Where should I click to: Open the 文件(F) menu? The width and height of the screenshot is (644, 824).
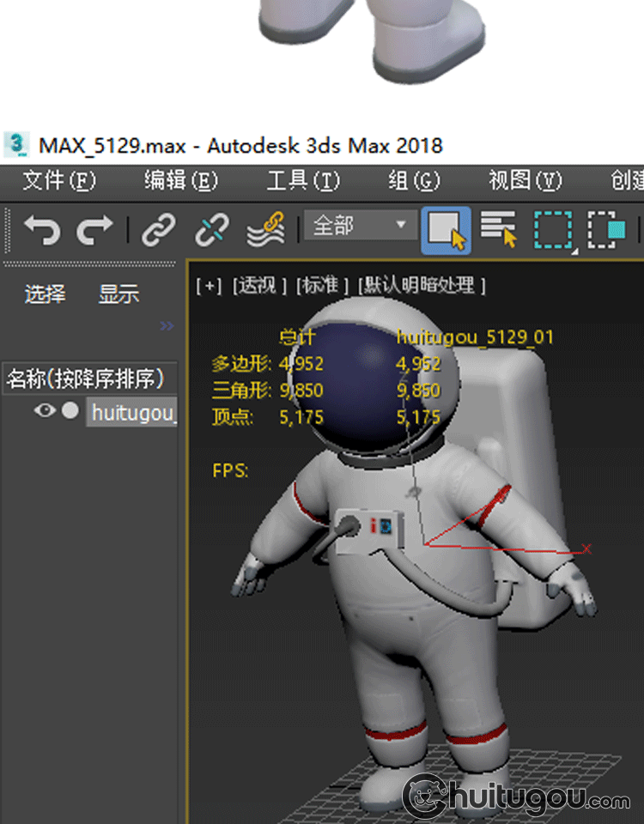(59, 181)
